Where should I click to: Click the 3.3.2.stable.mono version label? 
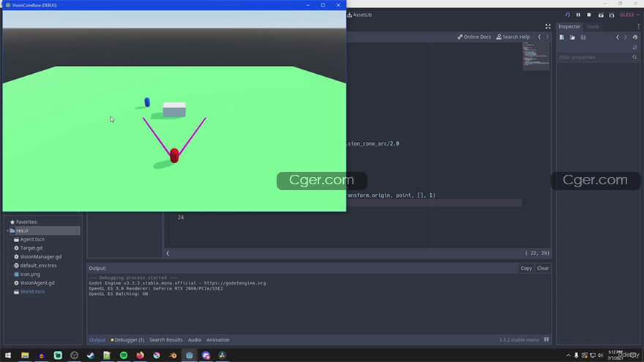tap(519, 340)
